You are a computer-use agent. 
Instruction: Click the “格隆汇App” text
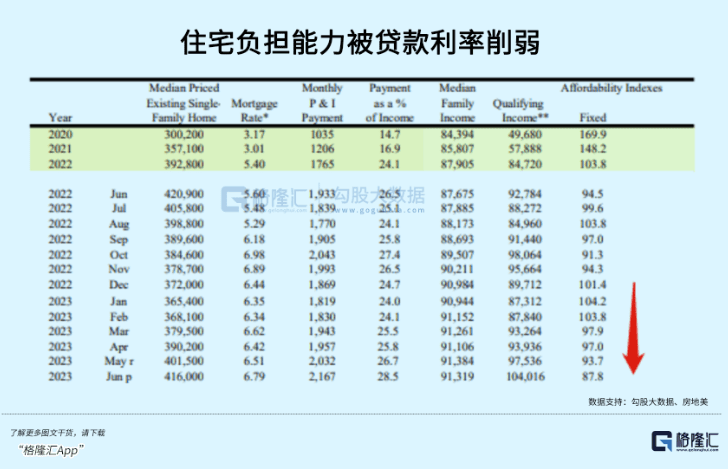click(x=51, y=450)
